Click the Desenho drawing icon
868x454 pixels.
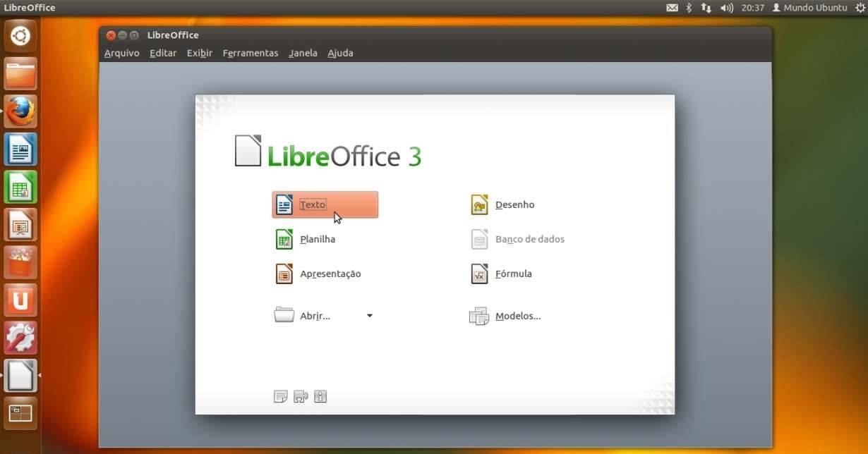tap(480, 205)
